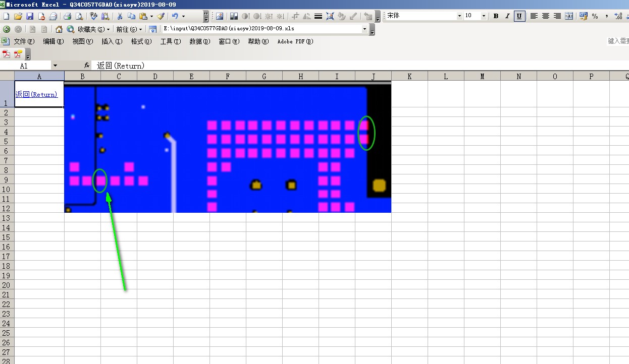
Task: Toggle Center alignment
Action: click(x=545, y=16)
